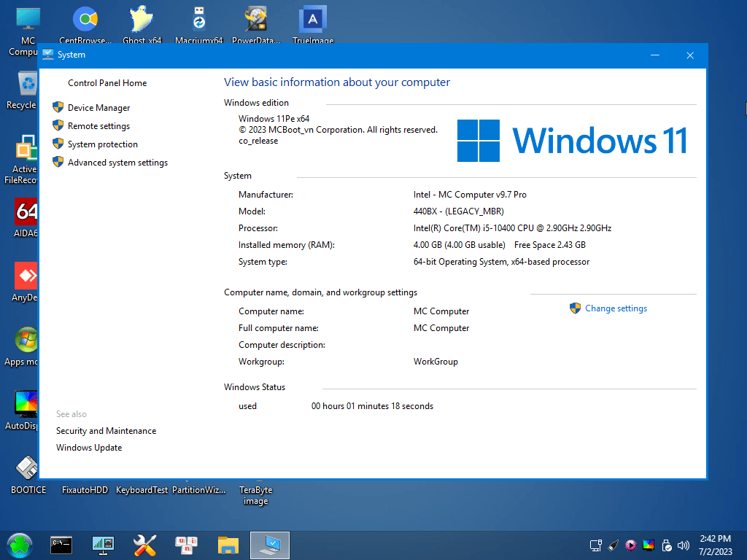Click model value 440BX - (LEGACY_MBR)
Screen dimensions: 747x560
[458, 211]
